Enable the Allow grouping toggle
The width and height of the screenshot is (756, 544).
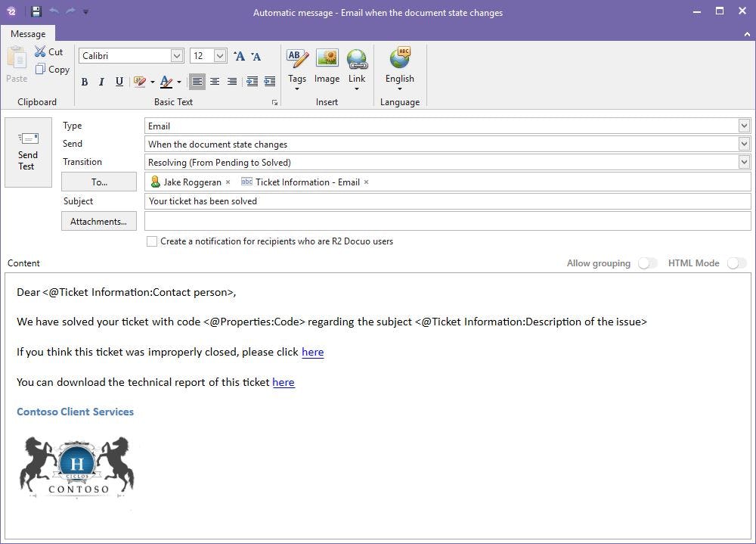(x=647, y=263)
